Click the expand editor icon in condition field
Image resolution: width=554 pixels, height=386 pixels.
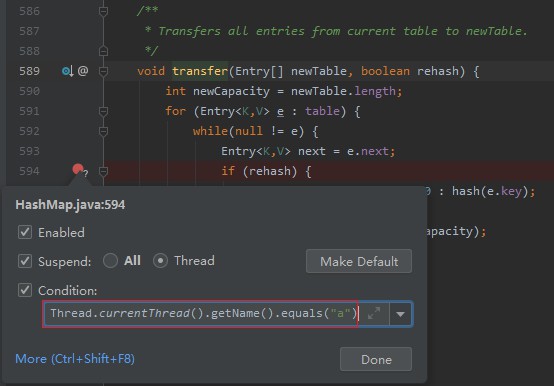(374, 313)
